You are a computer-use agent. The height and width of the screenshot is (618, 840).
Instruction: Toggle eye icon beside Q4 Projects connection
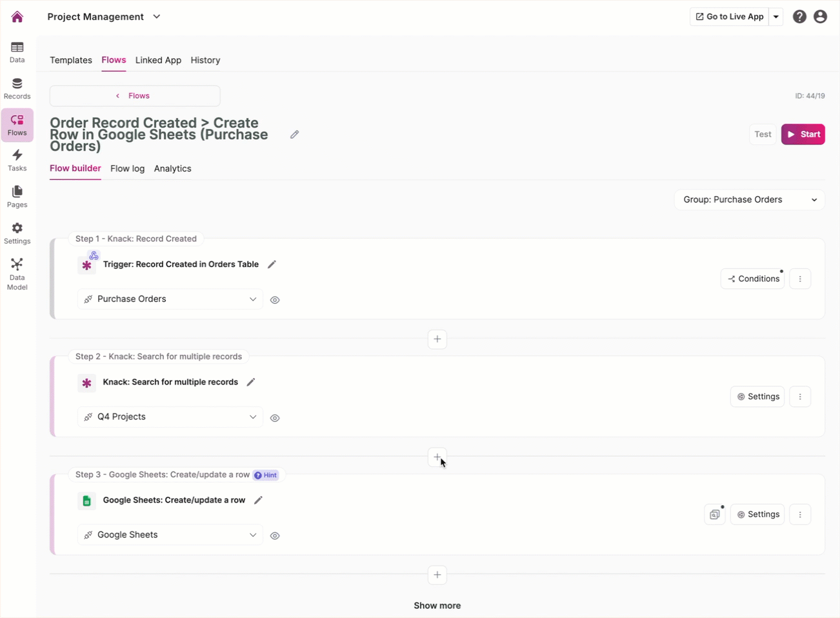tap(275, 418)
